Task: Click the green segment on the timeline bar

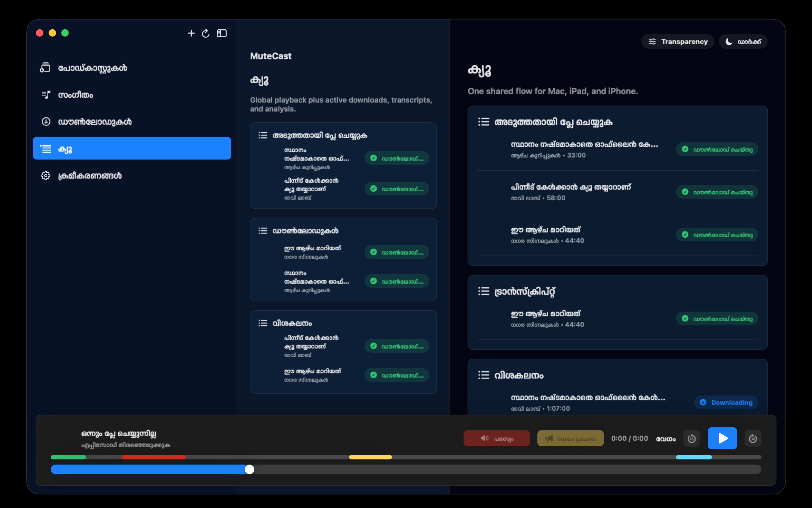Action: pyautogui.click(x=69, y=457)
